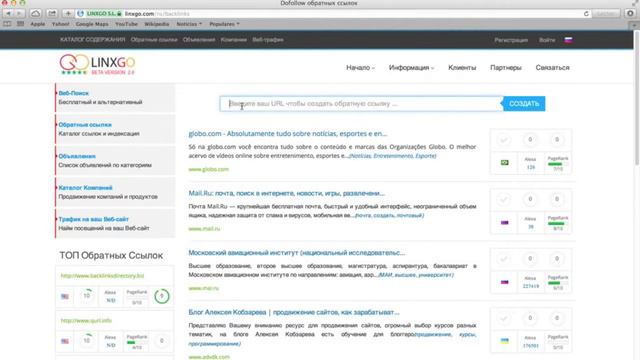Click the www.mail.ru green URL
640x360 pixels.
tap(204, 229)
